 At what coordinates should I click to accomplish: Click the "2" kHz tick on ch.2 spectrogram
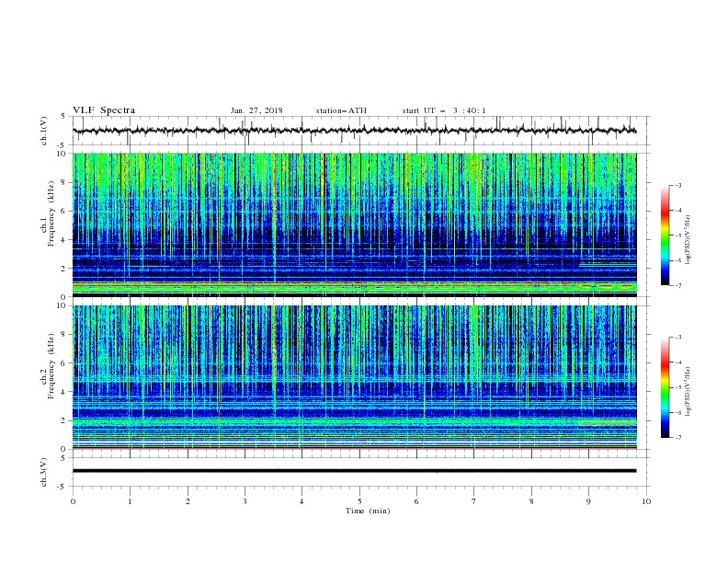(64, 420)
